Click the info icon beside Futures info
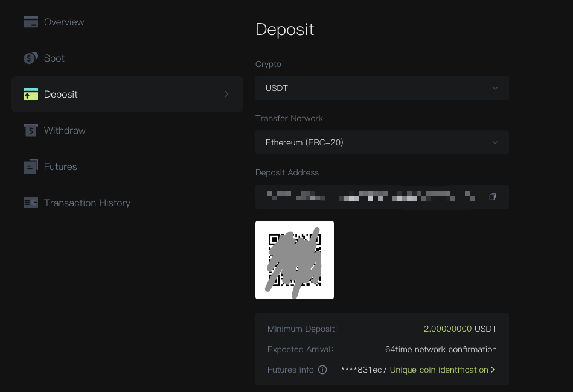Screen dimensions: 573x392 coord(322,370)
